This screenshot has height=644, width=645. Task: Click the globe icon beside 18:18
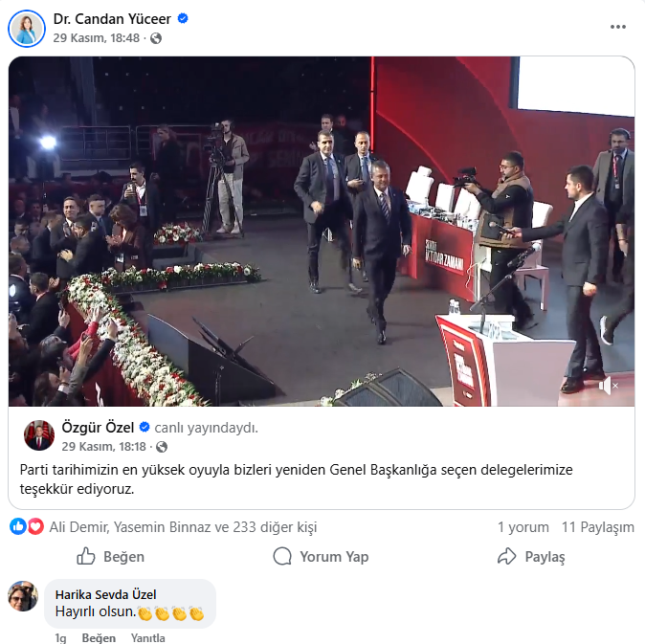pyautogui.click(x=162, y=447)
